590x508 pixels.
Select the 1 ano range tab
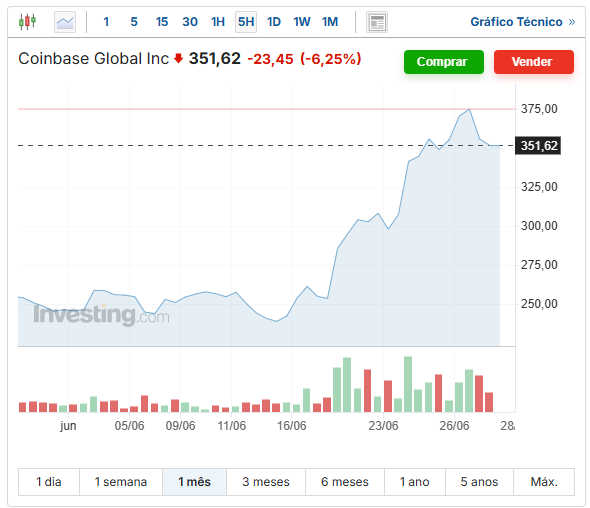tap(415, 482)
